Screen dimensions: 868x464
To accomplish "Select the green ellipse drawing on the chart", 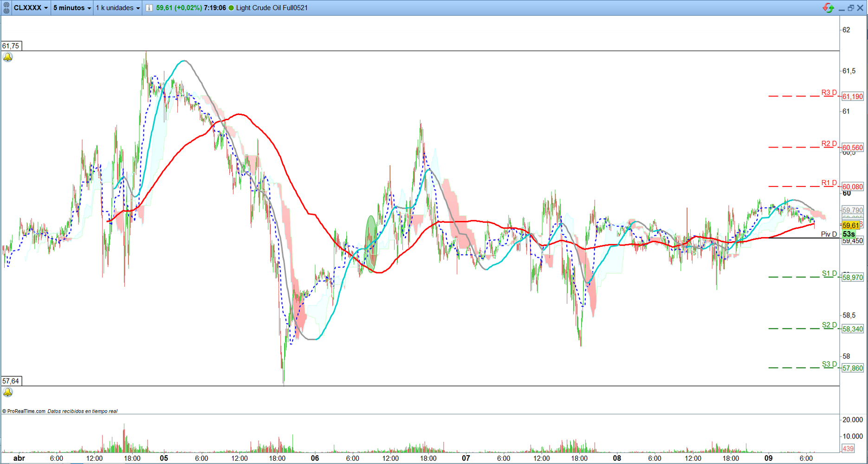I will [x=371, y=244].
